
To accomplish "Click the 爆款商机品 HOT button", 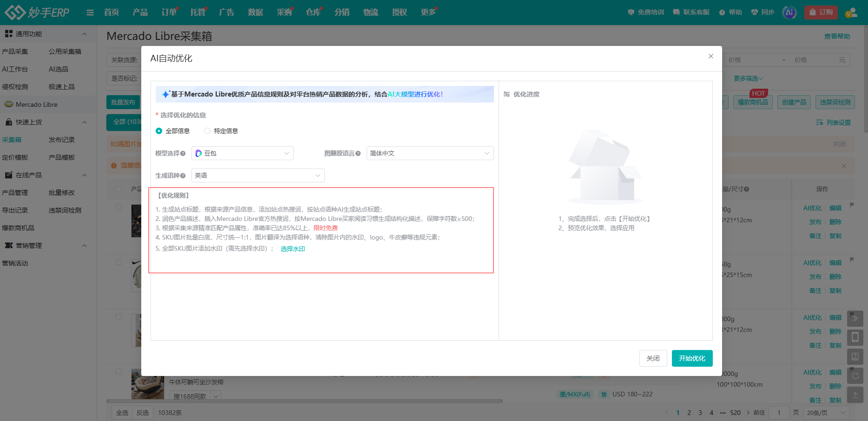I will [x=753, y=103].
